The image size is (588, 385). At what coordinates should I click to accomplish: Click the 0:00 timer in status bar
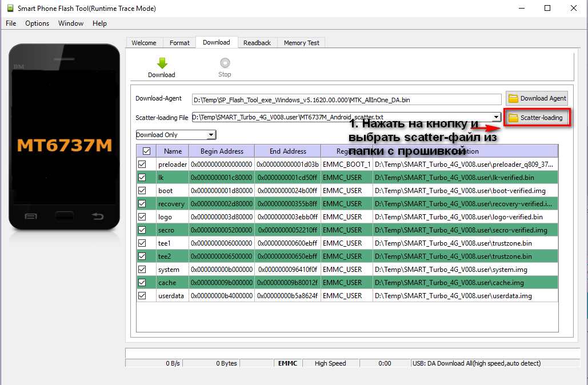(385, 363)
